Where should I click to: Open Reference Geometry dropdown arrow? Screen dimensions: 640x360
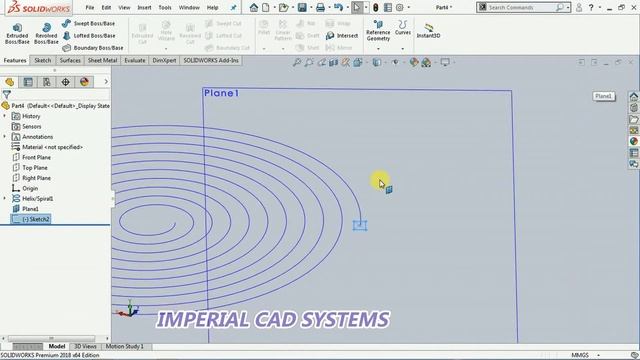[378, 49]
